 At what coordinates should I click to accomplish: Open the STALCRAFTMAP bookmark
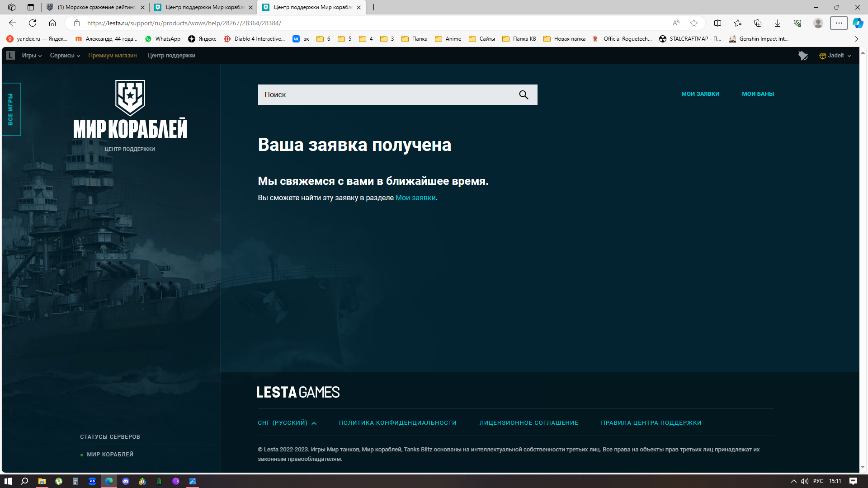[x=690, y=39]
